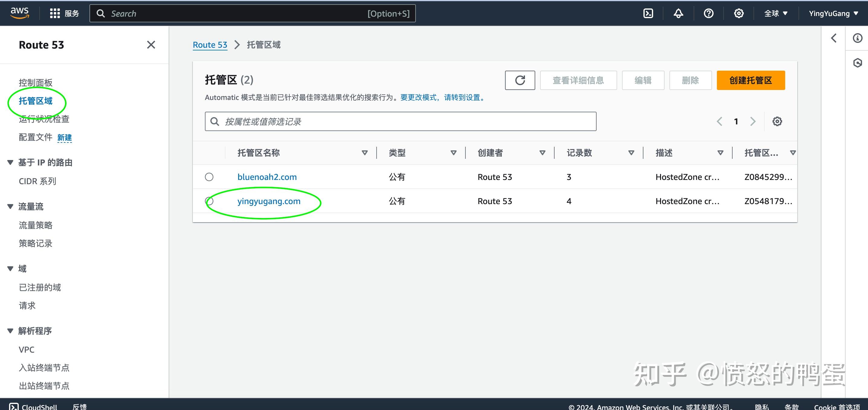Image resolution: width=868 pixels, height=410 pixels.
Task: Open the 全球 region dropdown
Action: [x=776, y=14]
